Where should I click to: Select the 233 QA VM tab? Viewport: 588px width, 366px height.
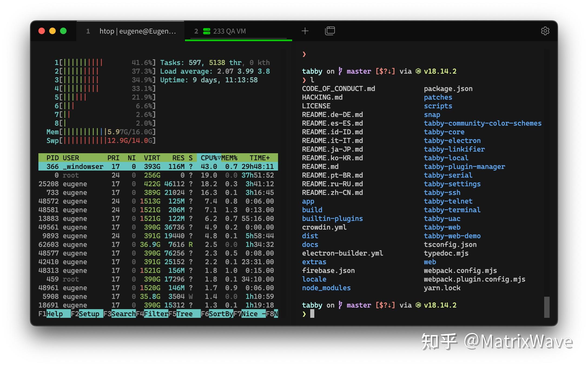click(x=229, y=31)
